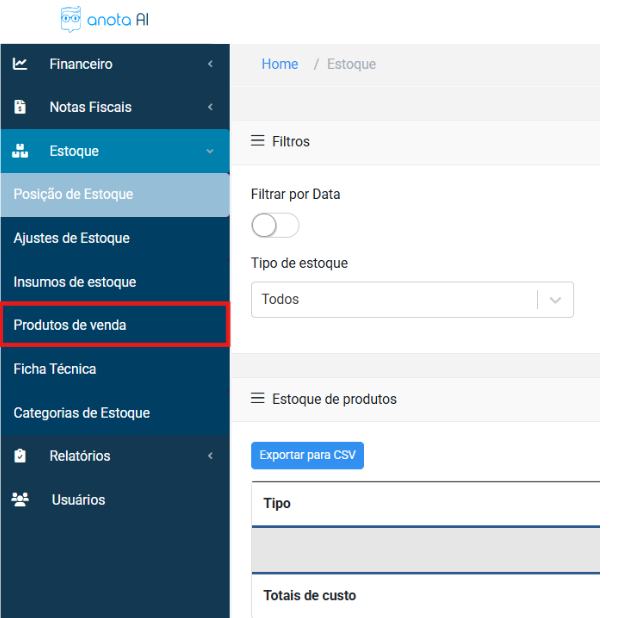Click the Financeiro chart icon
The image size is (625, 618).
[x=20, y=64]
